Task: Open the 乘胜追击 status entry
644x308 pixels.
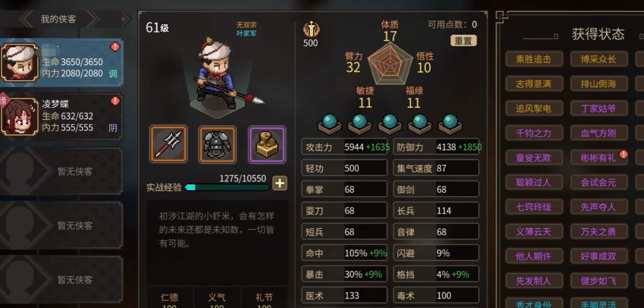Action: point(534,59)
